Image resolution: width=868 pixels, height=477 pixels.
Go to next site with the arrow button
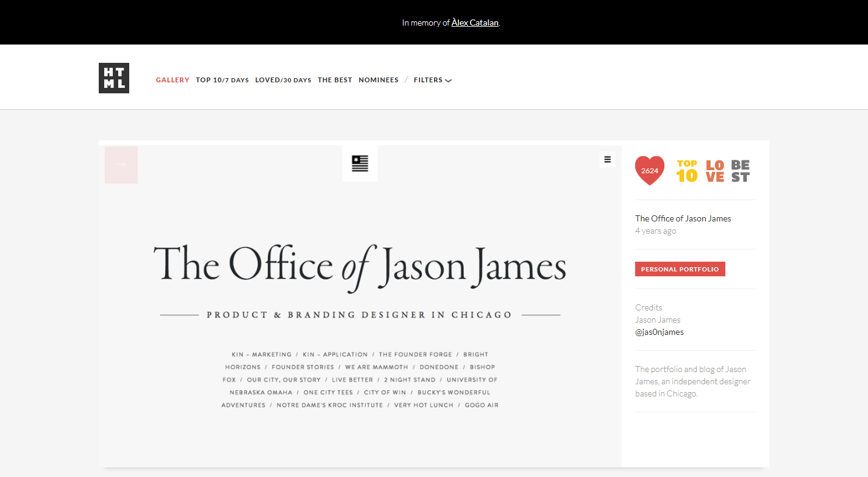tap(121, 165)
